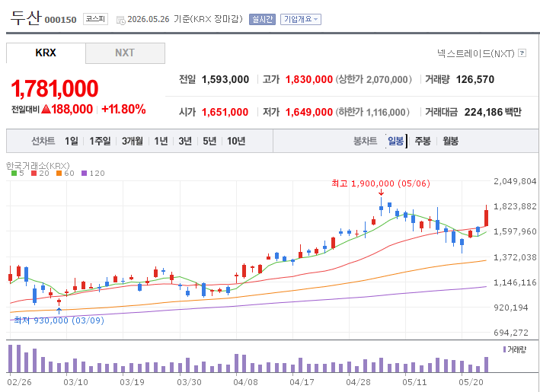Select the 1일 line chart period

coord(72,141)
